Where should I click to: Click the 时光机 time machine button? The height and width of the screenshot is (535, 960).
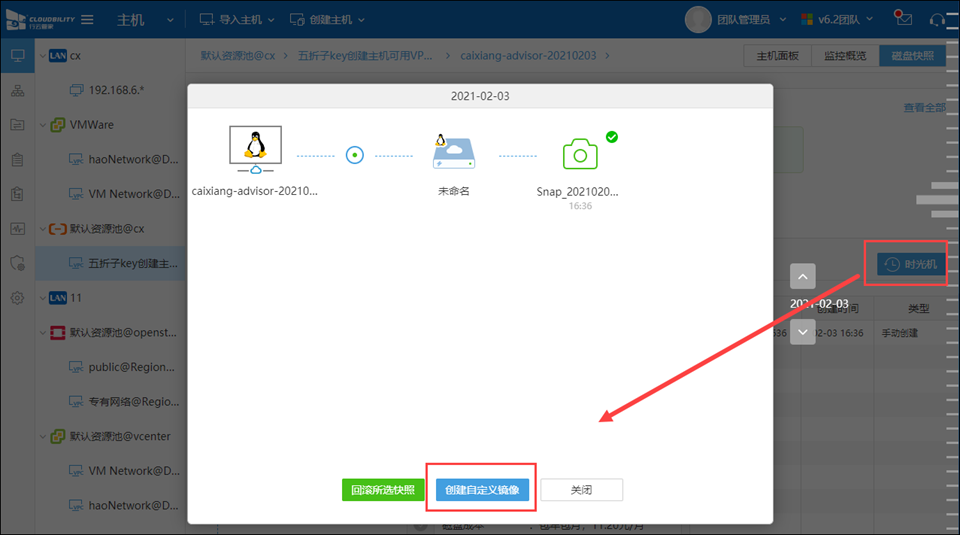[x=911, y=264]
